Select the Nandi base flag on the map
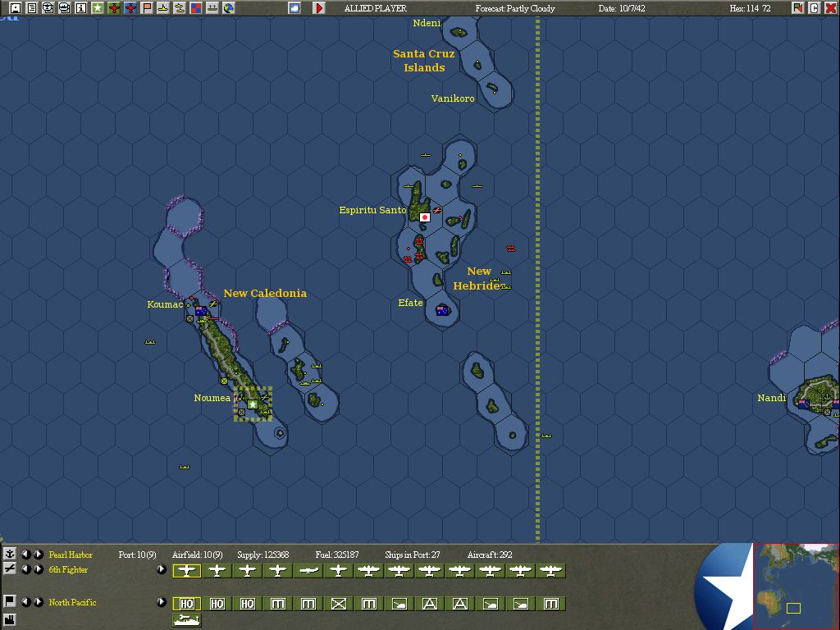The width and height of the screenshot is (840, 630). click(x=804, y=404)
